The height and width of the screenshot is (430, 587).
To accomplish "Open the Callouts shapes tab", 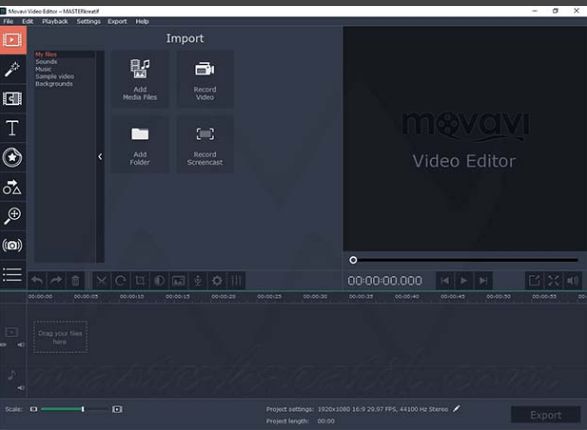I will click(x=13, y=187).
